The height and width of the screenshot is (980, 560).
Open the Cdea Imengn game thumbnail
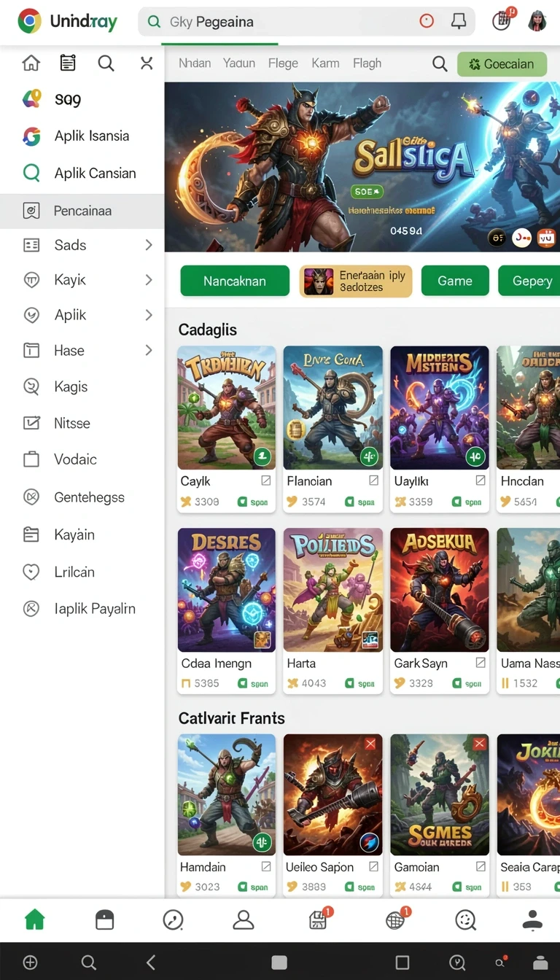coord(227,590)
